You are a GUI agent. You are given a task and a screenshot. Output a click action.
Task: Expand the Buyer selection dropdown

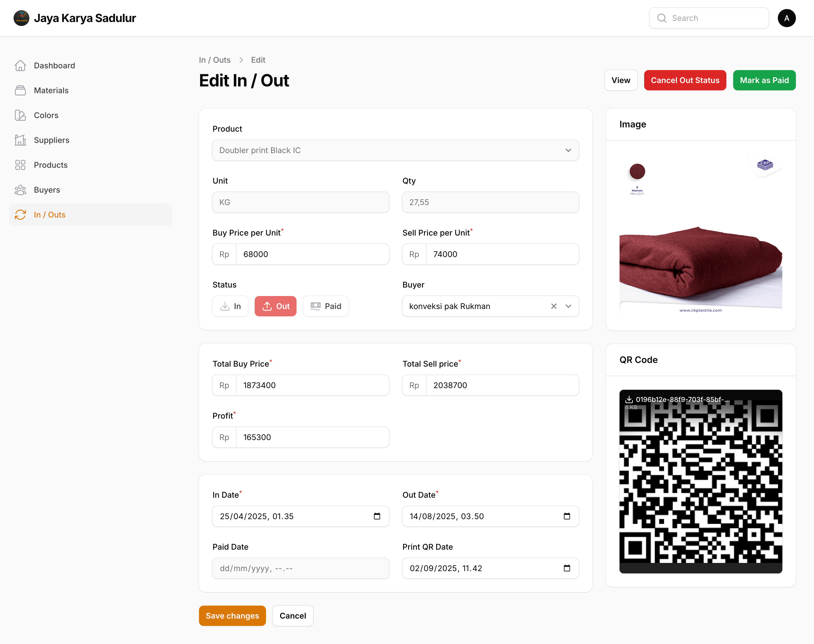(568, 306)
